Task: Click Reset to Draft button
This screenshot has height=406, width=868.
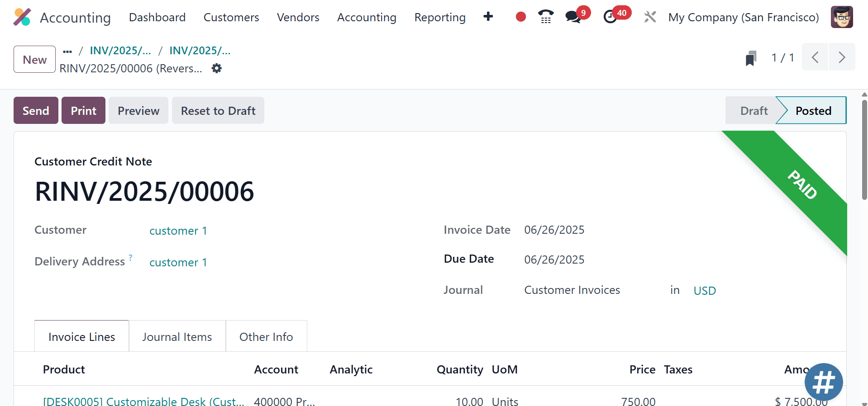Action: click(x=218, y=110)
